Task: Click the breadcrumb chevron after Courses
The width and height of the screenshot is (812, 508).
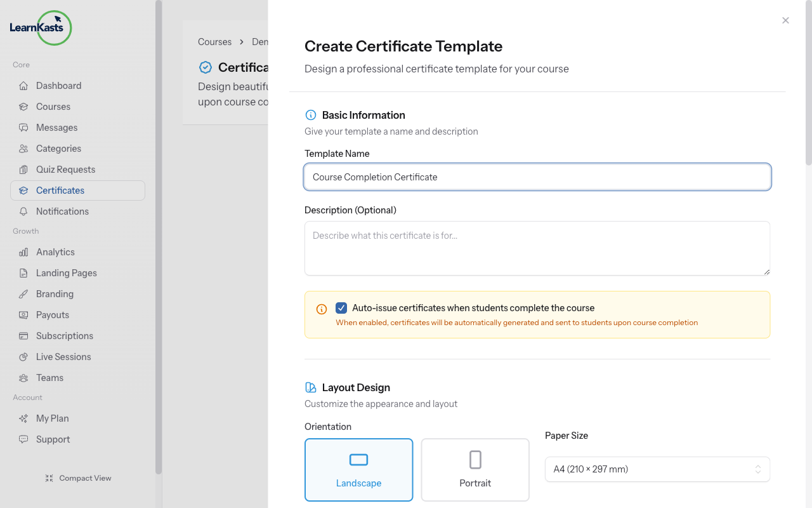Action: coord(242,42)
